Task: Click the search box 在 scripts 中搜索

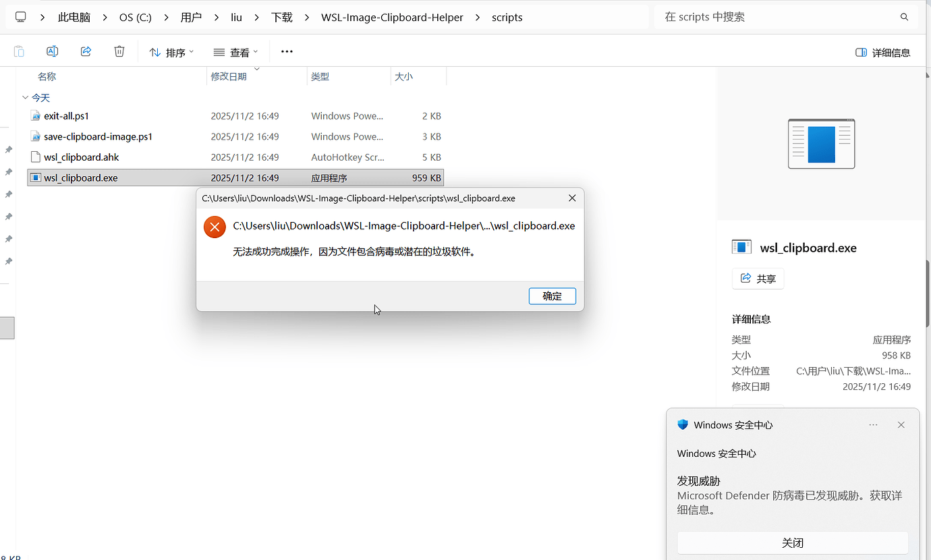Action: click(x=786, y=17)
